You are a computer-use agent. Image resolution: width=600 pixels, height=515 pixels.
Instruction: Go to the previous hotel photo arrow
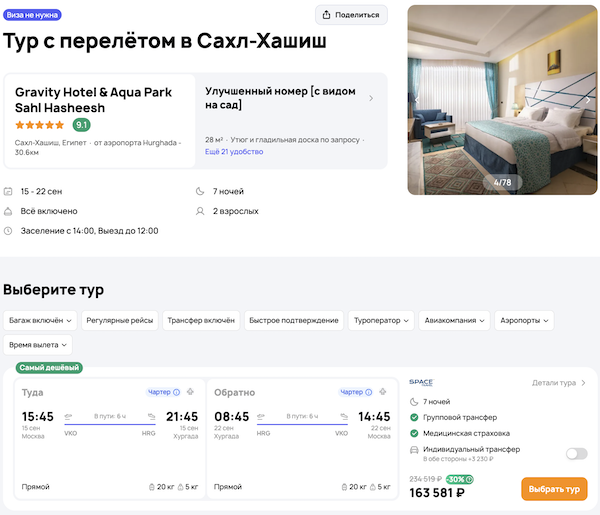(418, 100)
